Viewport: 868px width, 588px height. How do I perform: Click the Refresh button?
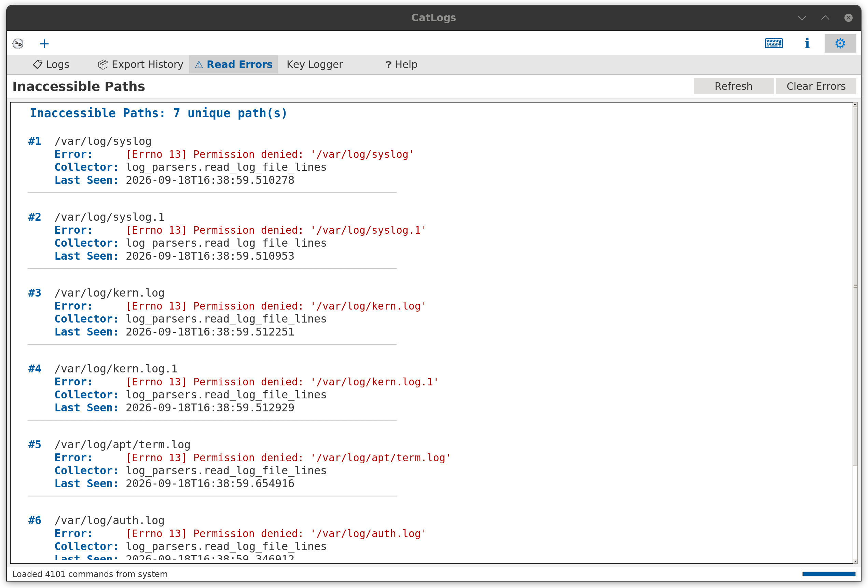coord(733,86)
